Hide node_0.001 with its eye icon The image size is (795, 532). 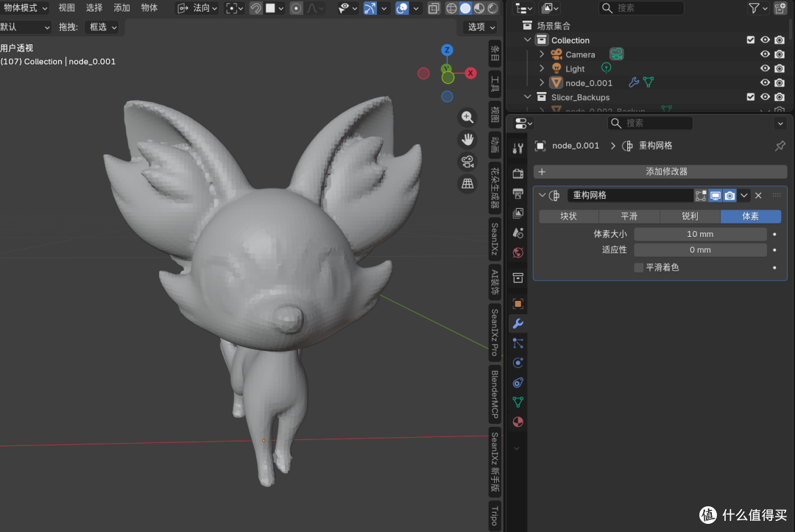pyautogui.click(x=765, y=82)
